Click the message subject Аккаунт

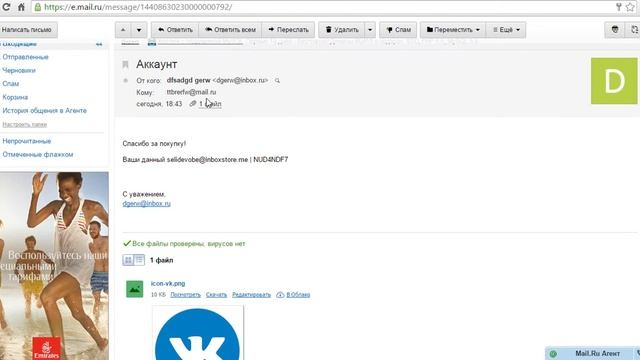(x=157, y=64)
